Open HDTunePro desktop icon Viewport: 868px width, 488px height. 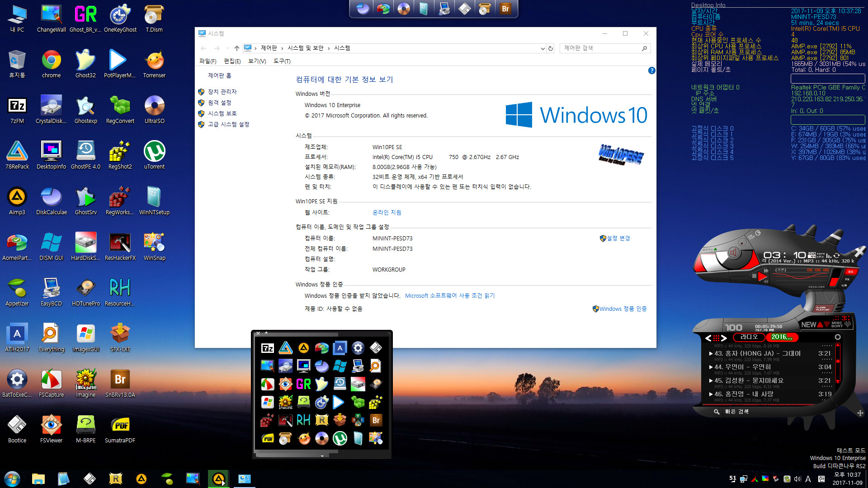coord(85,292)
